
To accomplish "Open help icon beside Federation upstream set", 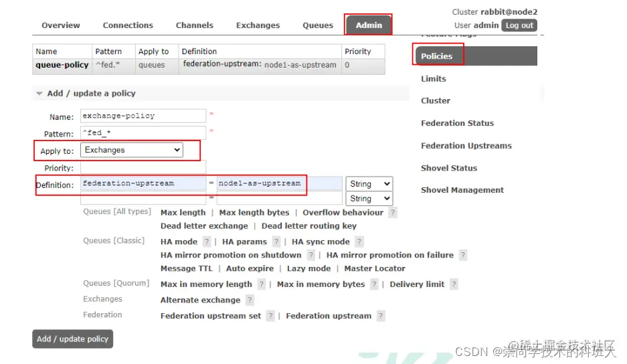I will tap(270, 316).
